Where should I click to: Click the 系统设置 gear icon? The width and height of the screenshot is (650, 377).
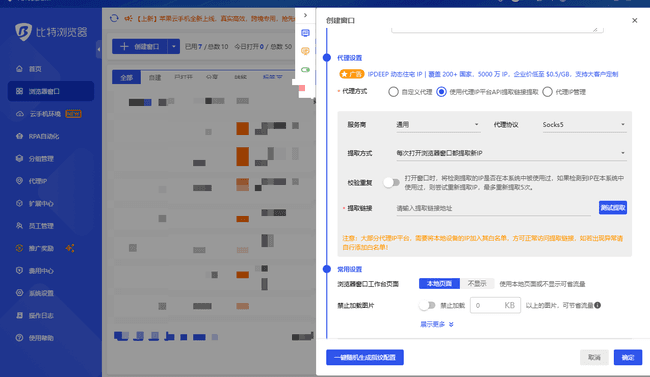tap(19, 293)
